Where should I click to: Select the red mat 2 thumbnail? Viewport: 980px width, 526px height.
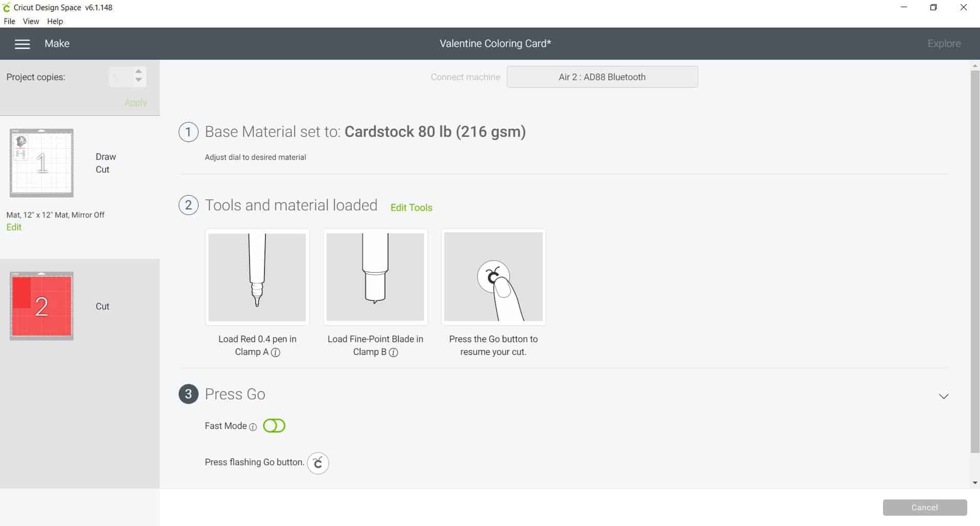(x=42, y=306)
